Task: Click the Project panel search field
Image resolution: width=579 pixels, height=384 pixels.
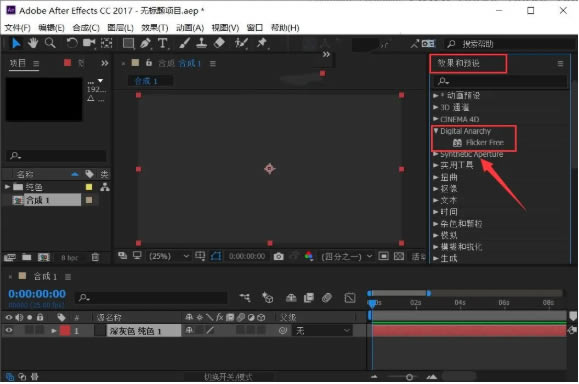Action: point(57,155)
